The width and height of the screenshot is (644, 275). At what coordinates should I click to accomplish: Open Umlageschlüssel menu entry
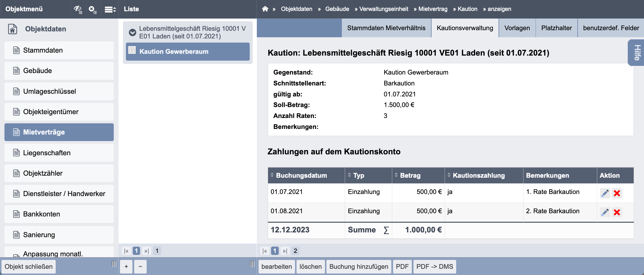tap(59, 91)
